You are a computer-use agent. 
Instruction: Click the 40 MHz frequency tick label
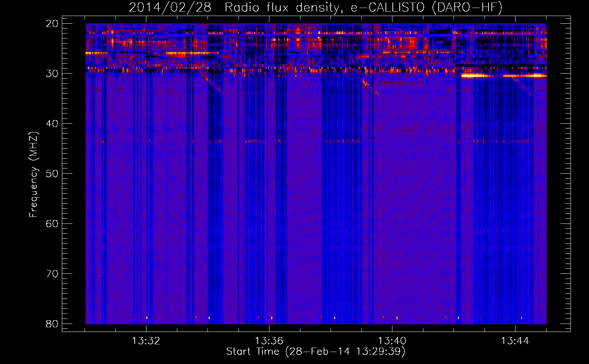click(52, 124)
